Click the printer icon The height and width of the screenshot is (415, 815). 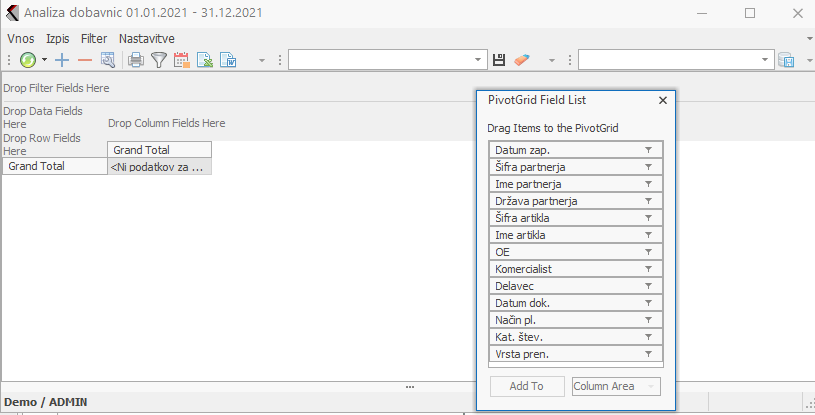click(x=136, y=61)
